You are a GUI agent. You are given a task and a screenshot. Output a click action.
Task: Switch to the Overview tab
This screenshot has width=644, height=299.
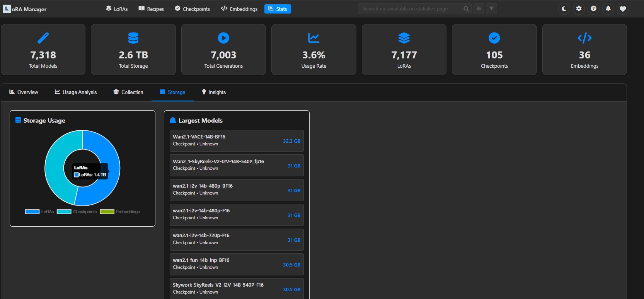(x=24, y=92)
